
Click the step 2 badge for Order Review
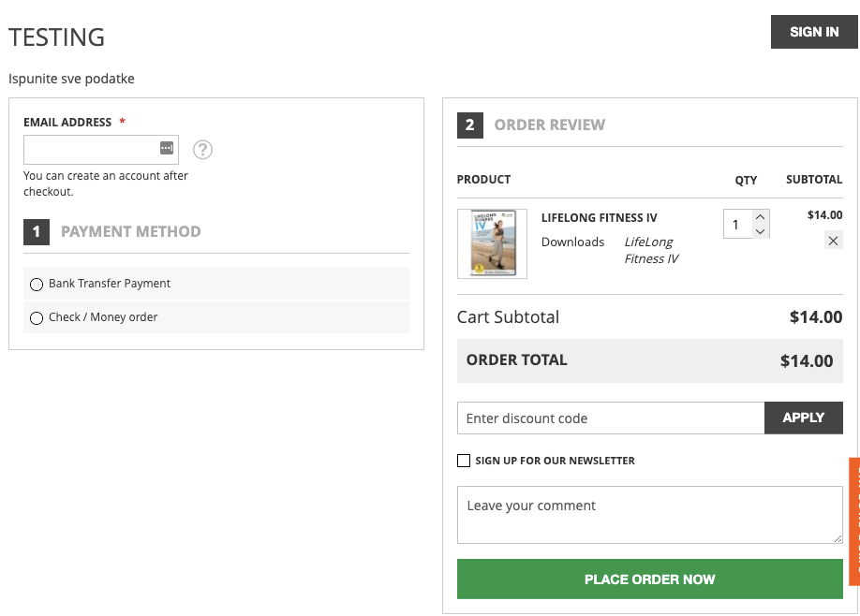point(469,125)
